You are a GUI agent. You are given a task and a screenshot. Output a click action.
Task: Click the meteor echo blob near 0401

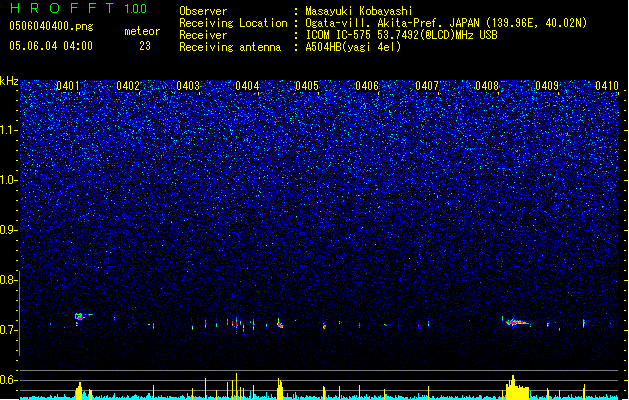coord(79,317)
